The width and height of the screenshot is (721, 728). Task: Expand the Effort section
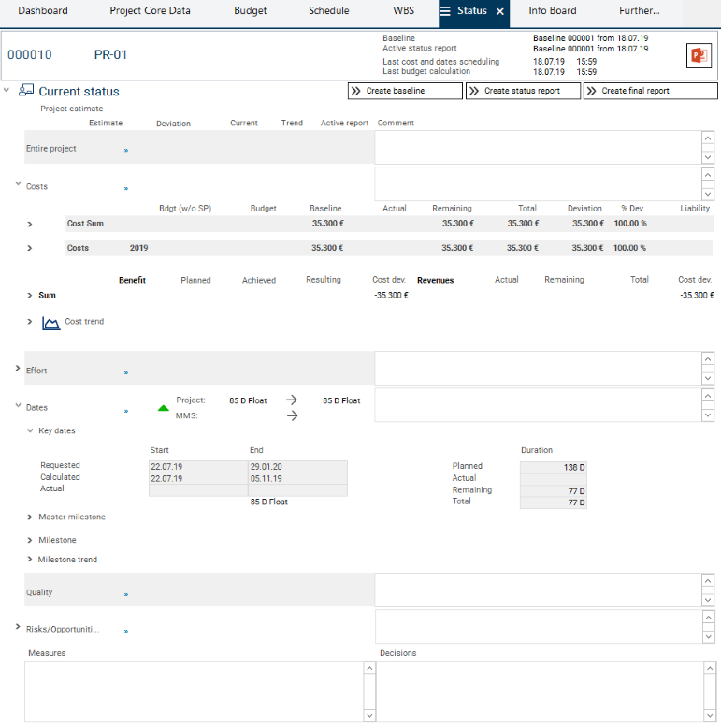click(18, 370)
